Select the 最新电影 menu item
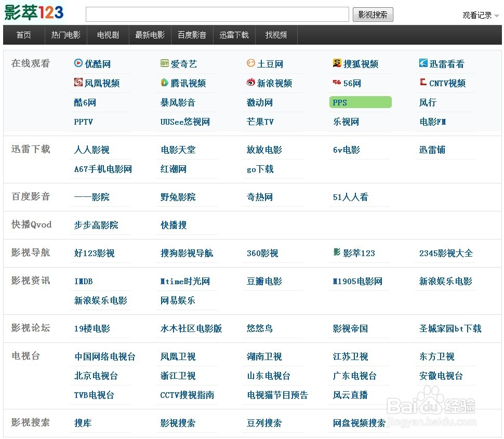Viewport: 504px width, 439px height. (150, 35)
